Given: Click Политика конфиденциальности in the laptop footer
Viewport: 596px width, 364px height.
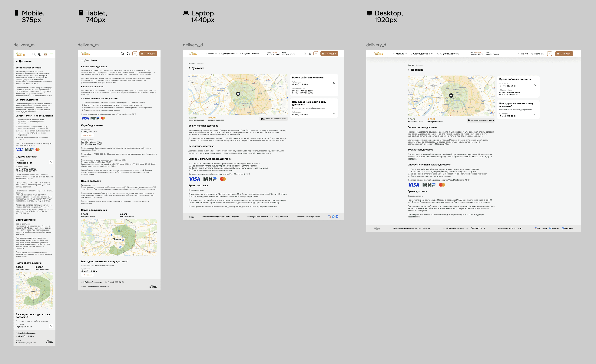Looking at the screenshot, I should point(216,217).
